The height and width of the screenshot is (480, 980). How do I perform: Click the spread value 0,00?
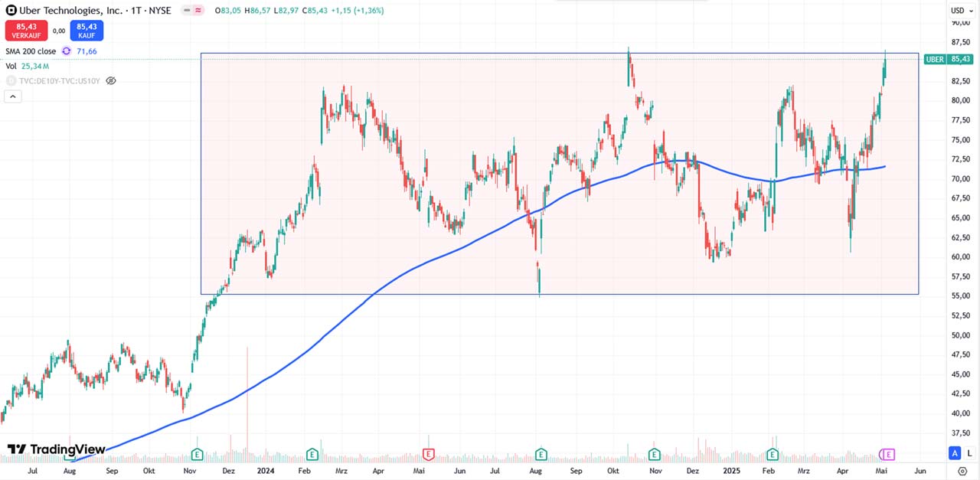[59, 31]
